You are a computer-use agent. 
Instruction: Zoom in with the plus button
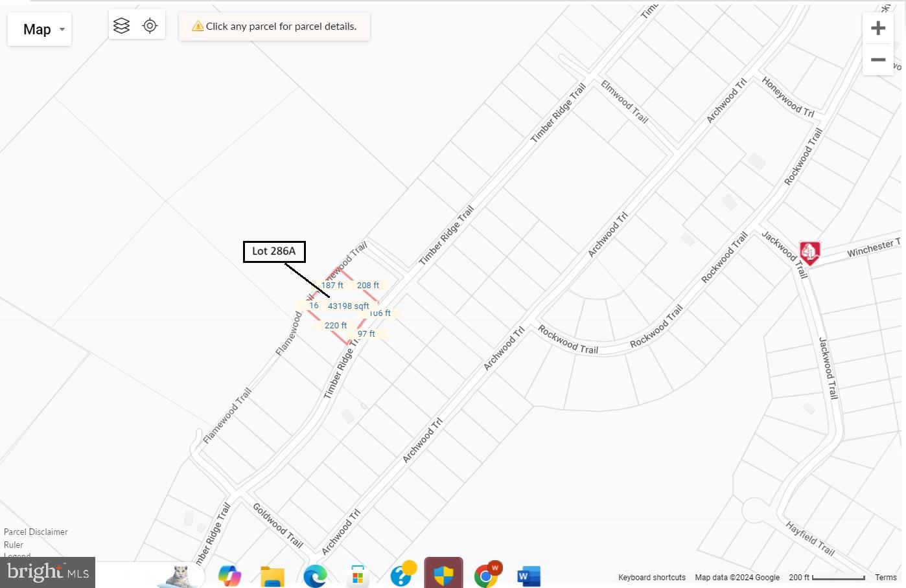coord(878,28)
